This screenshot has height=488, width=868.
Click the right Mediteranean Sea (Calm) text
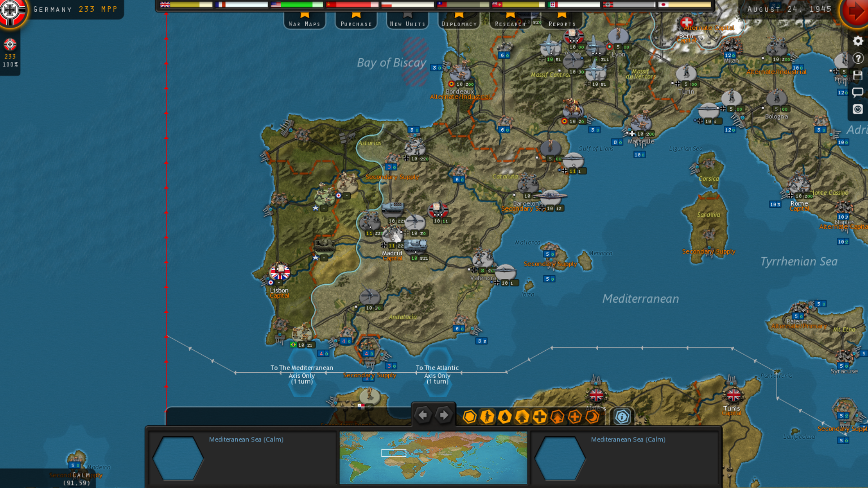click(628, 439)
